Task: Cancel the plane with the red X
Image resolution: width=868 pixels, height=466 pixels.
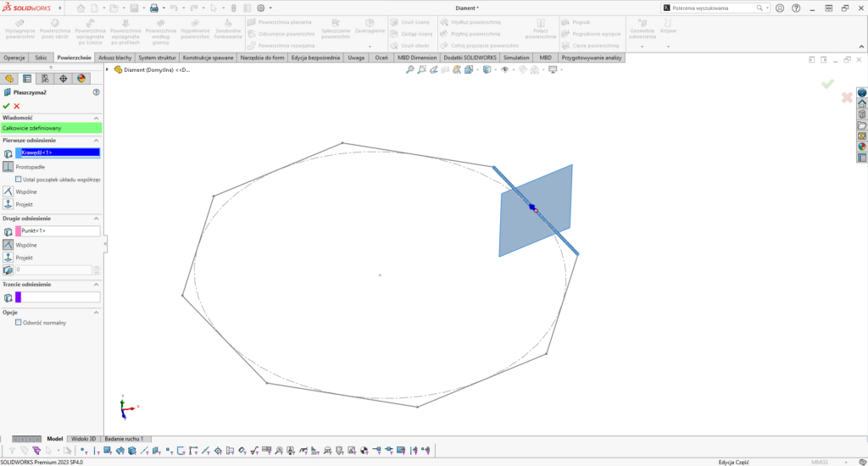Action: pyautogui.click(x=17, y=106)
